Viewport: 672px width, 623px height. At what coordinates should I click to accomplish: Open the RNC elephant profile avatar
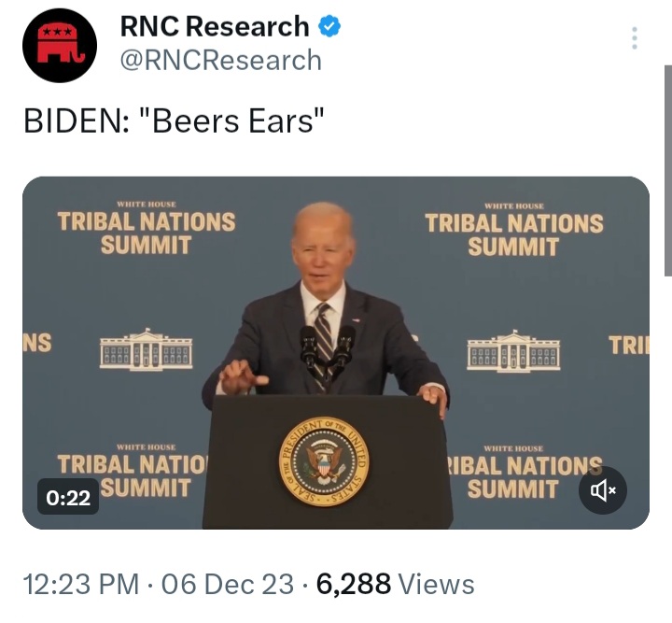(60, 46)
